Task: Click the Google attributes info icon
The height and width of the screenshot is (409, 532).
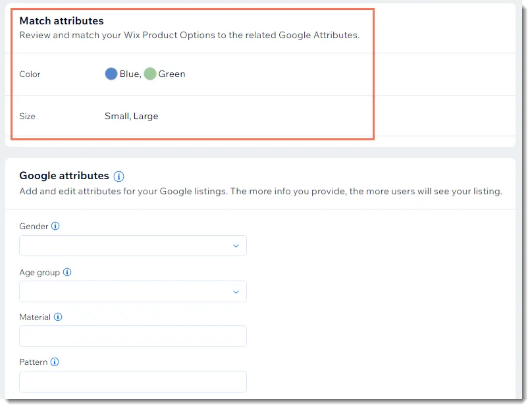Action: [x=119, y=176]
